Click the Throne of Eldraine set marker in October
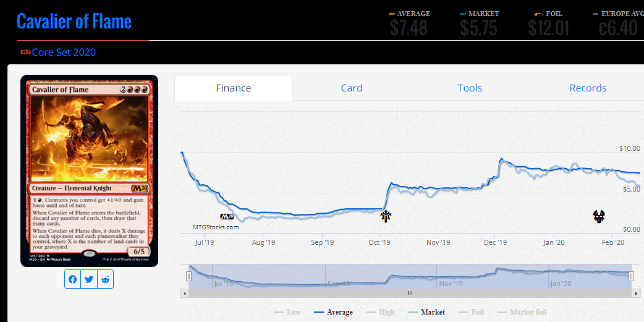Screen dimensions: 644x322 [386, 216]
